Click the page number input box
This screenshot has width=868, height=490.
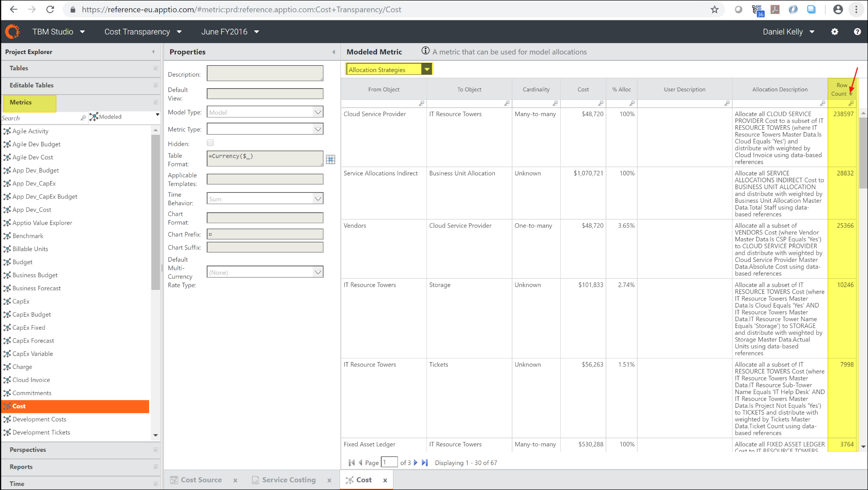tap(389, 462)
